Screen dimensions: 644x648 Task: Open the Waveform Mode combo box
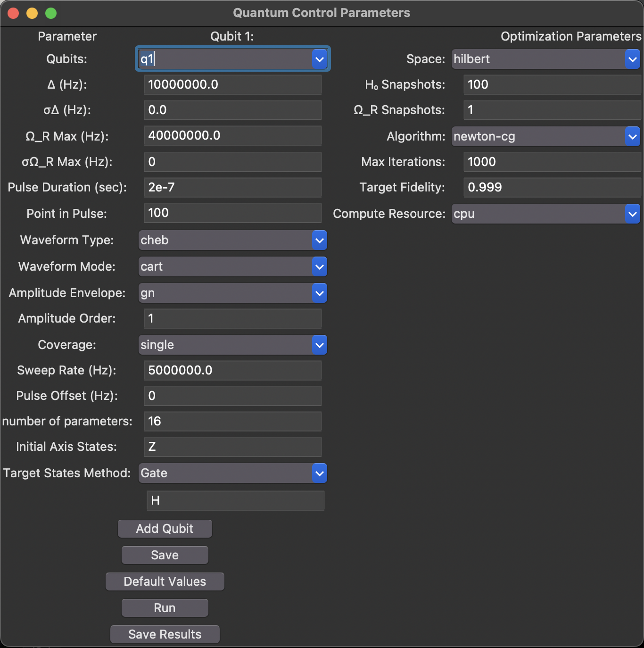click(x=233, y=266)
